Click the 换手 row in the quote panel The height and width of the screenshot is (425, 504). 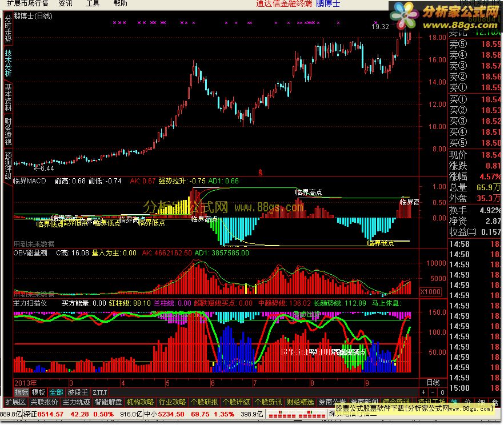coord(475,210)
